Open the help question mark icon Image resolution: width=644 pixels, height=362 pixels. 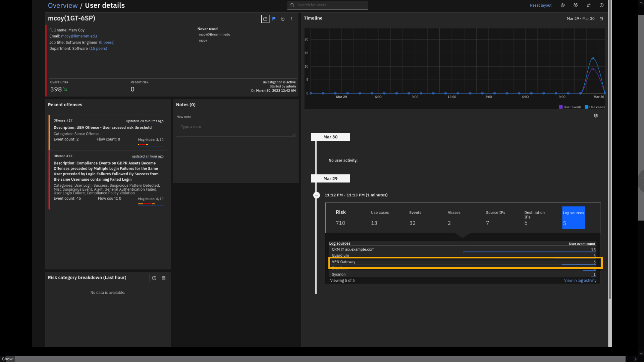pos(601,5)
